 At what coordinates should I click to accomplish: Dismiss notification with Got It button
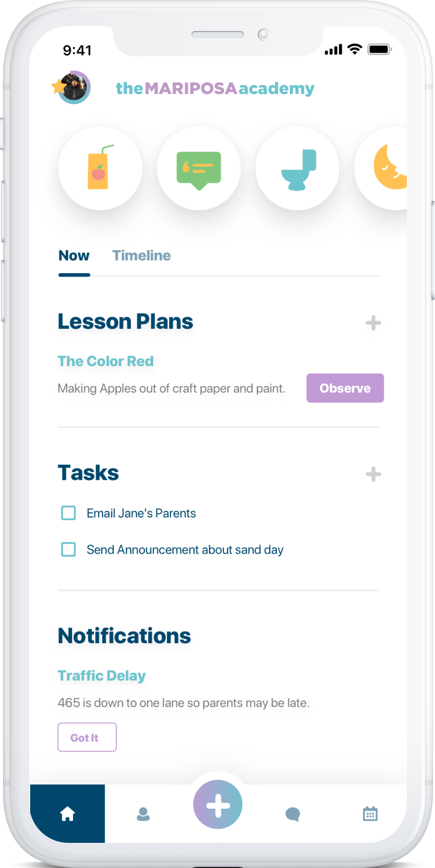coord(87,737)
